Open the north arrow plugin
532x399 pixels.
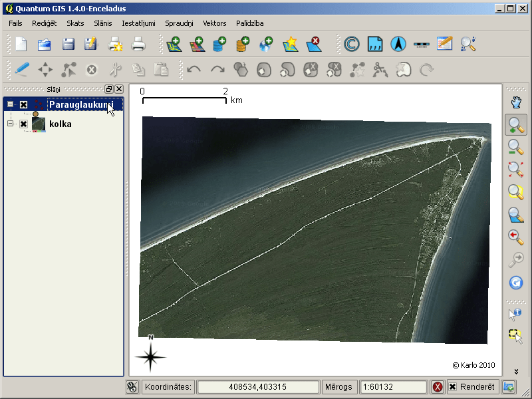pyautogui.click(x=398, y=44)
